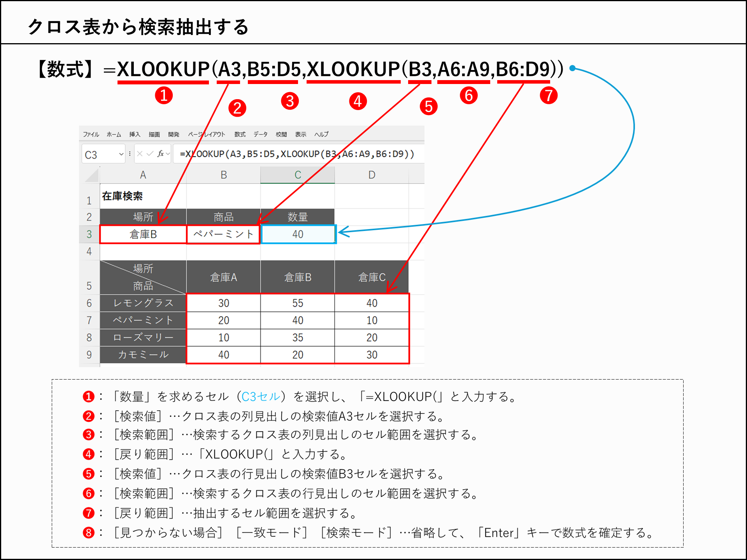Select the ペパーミント cell in B3
The image size is (747, 560).
tap(223, 234)
